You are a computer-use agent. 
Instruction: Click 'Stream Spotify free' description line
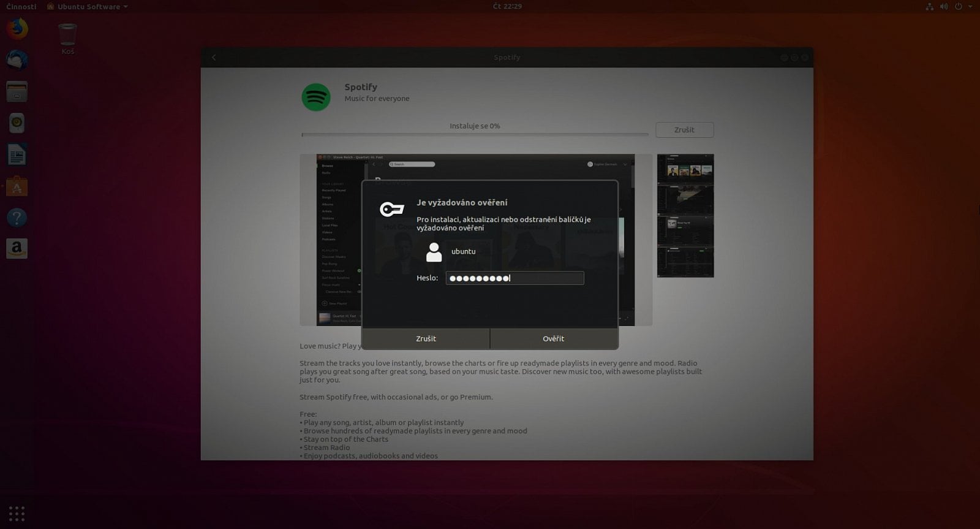click(396, 397)
